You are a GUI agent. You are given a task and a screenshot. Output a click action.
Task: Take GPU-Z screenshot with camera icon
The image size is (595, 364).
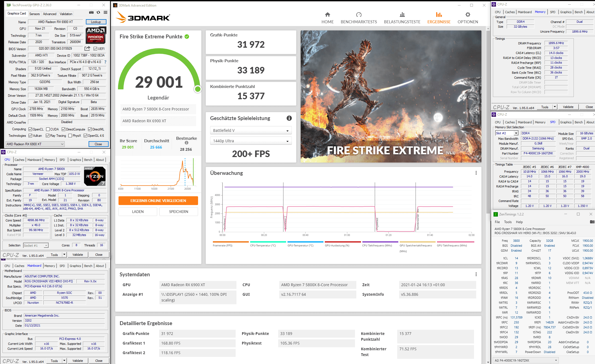click(91, 12)
